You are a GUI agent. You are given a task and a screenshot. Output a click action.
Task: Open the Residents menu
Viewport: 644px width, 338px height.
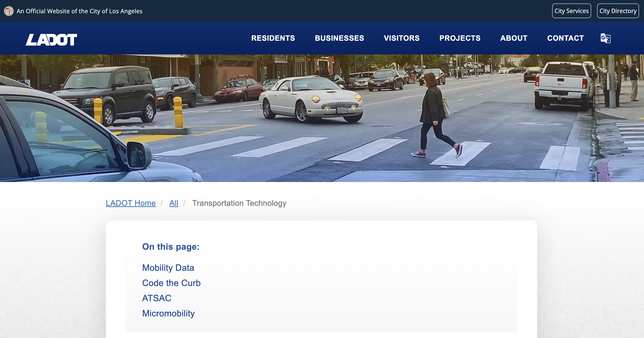pos(273,38)
